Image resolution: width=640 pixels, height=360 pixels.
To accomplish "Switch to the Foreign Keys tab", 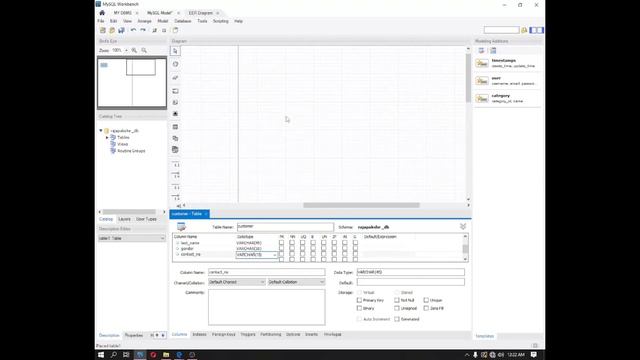I will (224, 334).
